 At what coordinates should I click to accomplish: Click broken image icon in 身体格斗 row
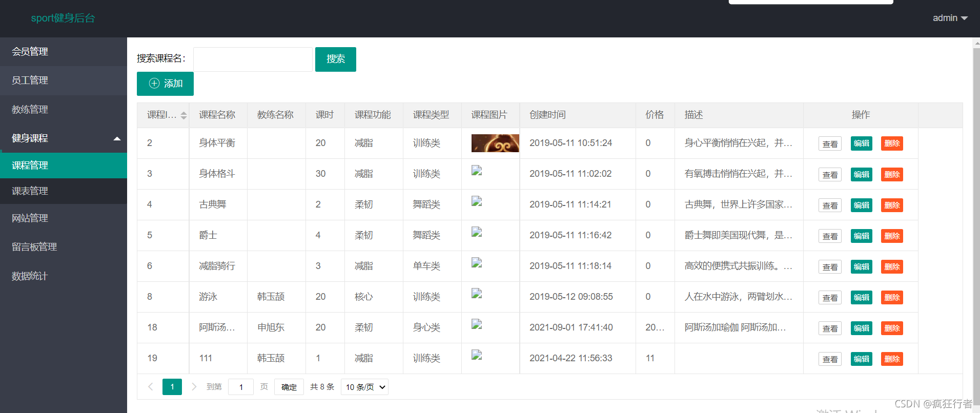point(477,171)
